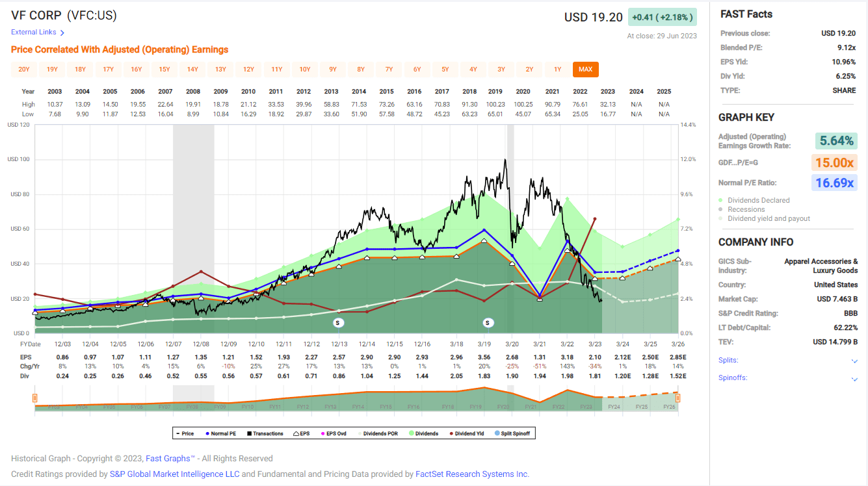Image resolution: width=868 pixels, height=486 pixels.
Task: Click the S spinoff marker near 12/13
Action: (x=338, y=322)
